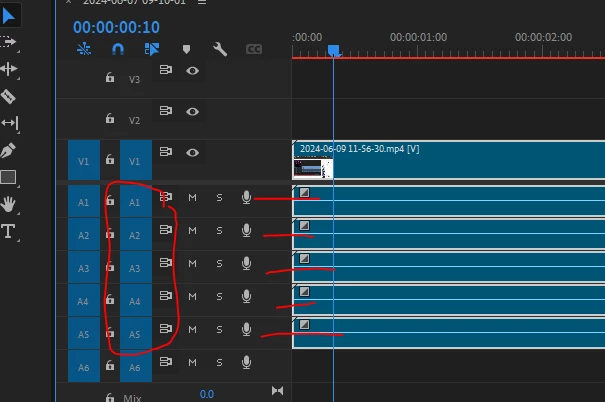Click the timecode 00:00:00:10 field
Image resolution: width=605 pixels, height=402 pixels.
(116, 27)
